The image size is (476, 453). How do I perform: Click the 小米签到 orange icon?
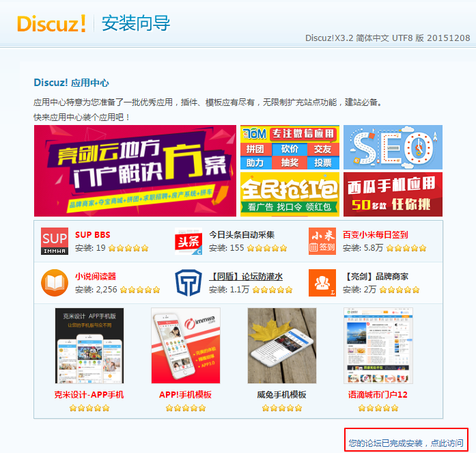click(x=322, y=241)
